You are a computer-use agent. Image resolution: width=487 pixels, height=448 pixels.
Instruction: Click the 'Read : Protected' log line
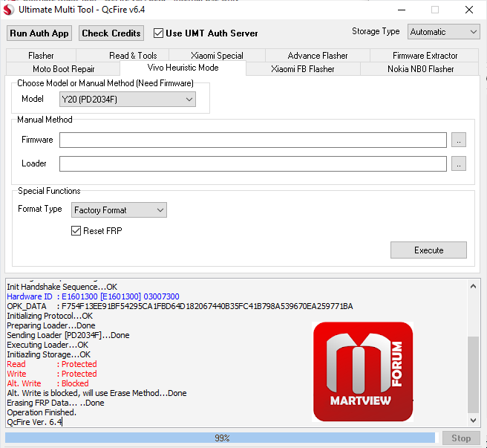point(52,364)
